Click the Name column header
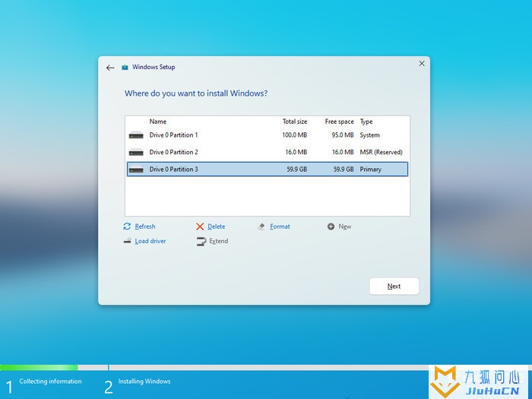The image size is (532, 399). click(x=158, y=122)
